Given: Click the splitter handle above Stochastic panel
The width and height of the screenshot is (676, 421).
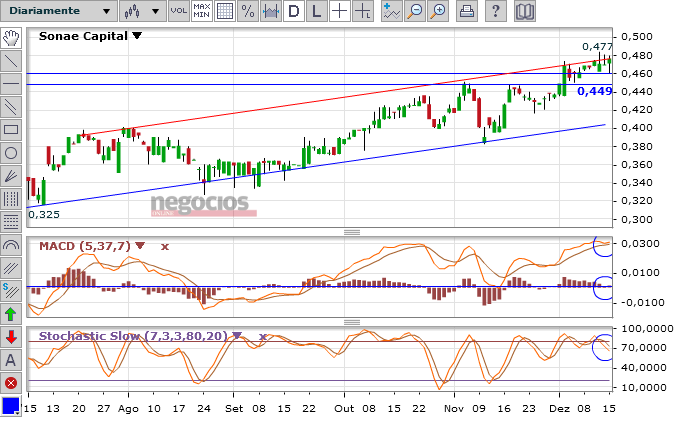Looking at the screenshot, I should click(352, 322).
